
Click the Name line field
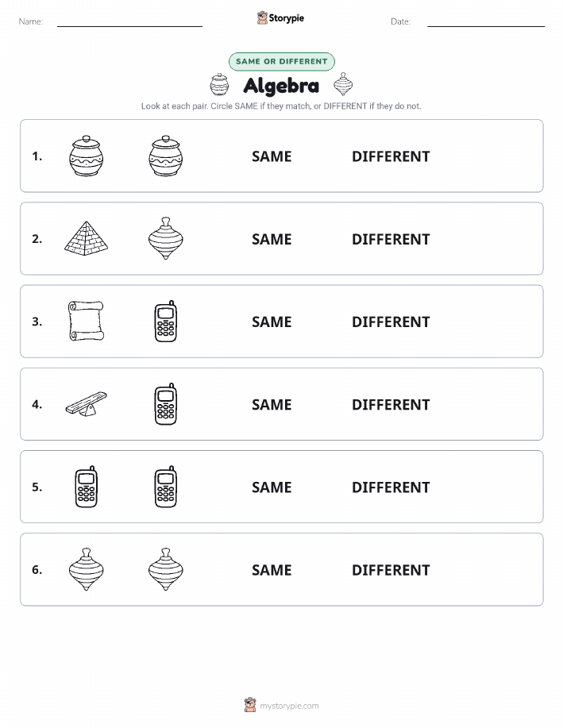[x=129, y=22]
